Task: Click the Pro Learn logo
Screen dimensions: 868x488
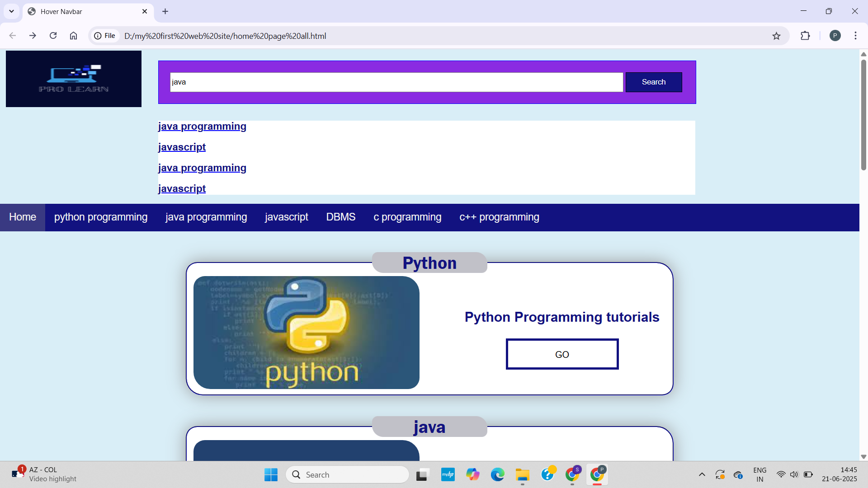Action: [x=74, y=79]
